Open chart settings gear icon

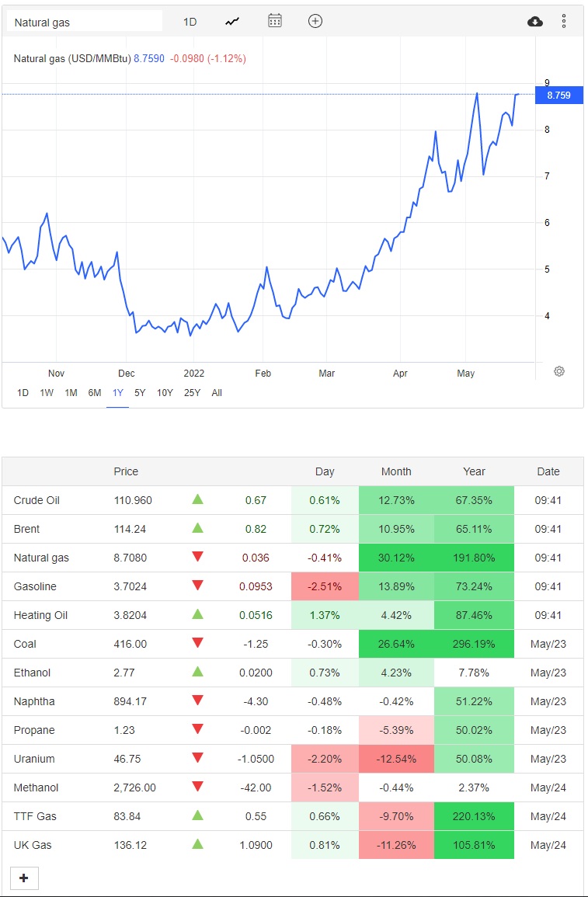558,371
